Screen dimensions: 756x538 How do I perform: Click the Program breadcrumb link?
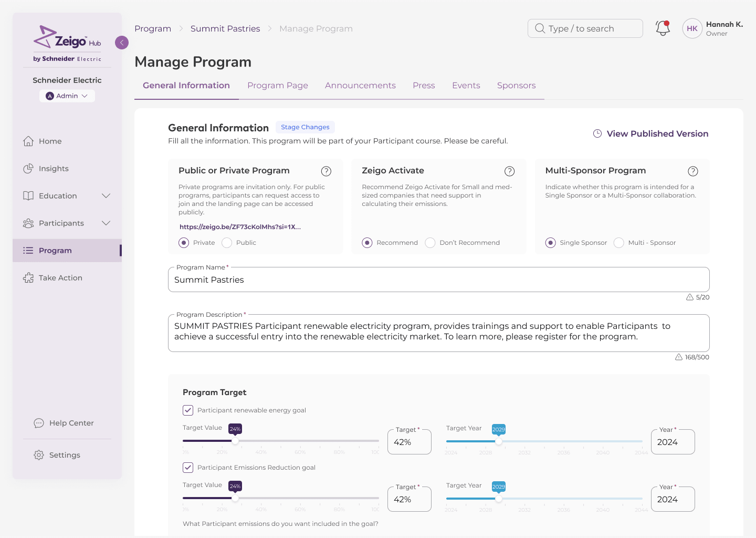click(x=153, y=29)
